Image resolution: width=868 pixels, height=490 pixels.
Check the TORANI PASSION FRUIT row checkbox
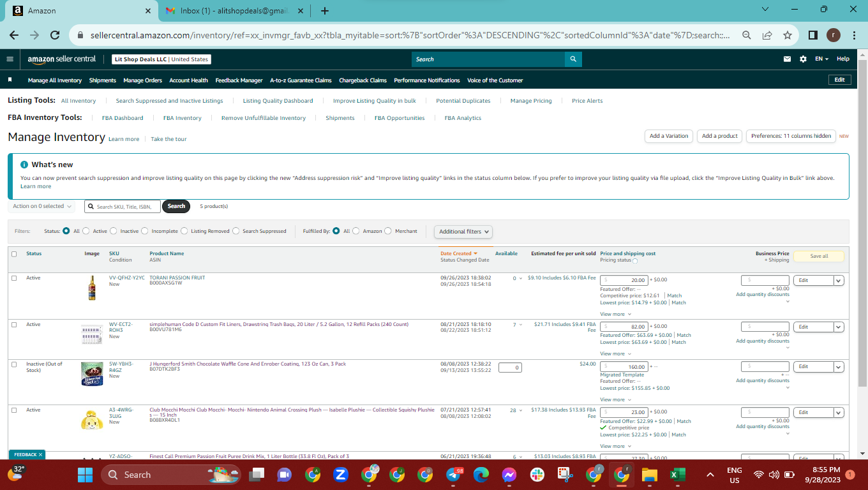pyautogui.click(x=14, y=278)
